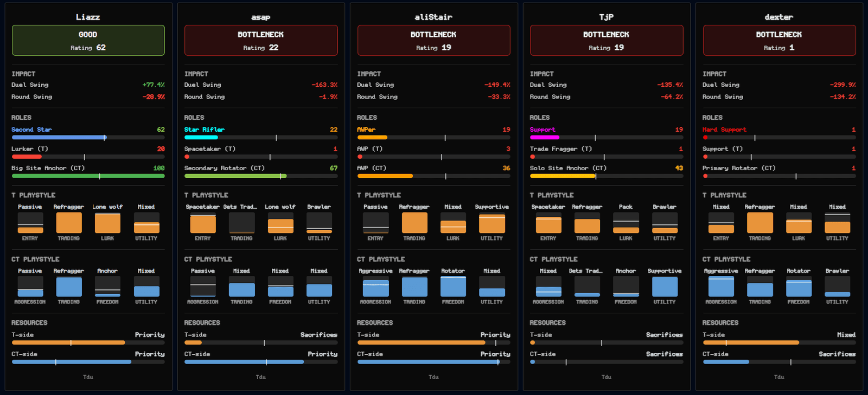
Task: Click aliStair T playstyle Utility tile
Action: coord(492,223)
